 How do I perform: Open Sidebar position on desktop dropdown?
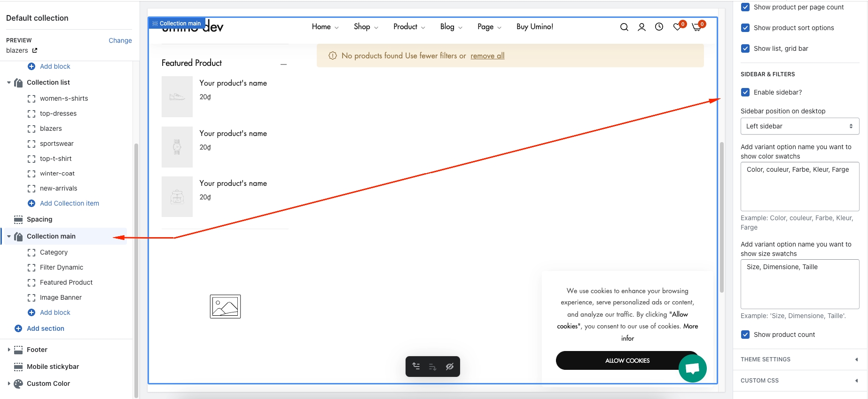799,126
